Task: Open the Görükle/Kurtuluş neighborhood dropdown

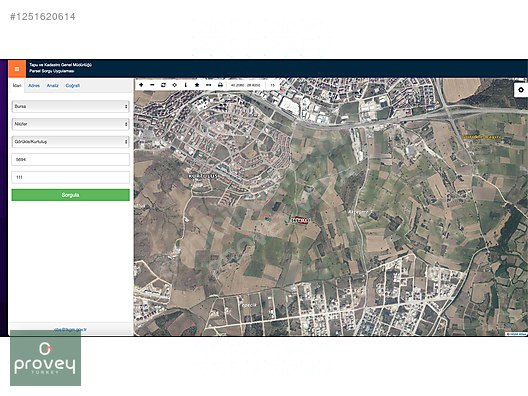Action: 70,142
